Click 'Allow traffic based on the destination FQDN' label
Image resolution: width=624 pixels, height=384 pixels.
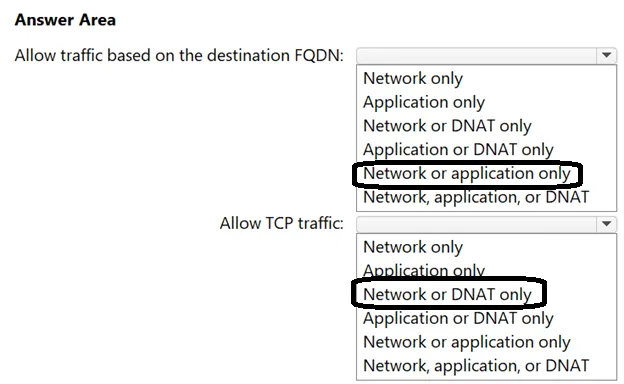[x=179, y=55]
